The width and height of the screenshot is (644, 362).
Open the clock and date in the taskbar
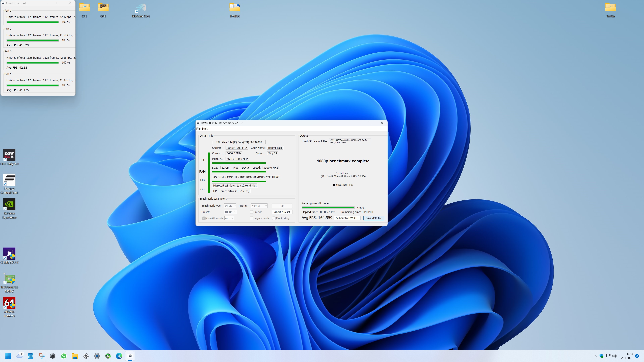tap(627, 356)
